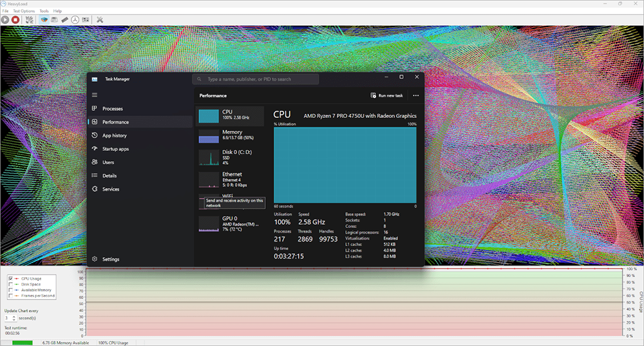The image size is (644, 346).
Task: Click the green progress bar in status bar
Action: click(x=22, y=343)
